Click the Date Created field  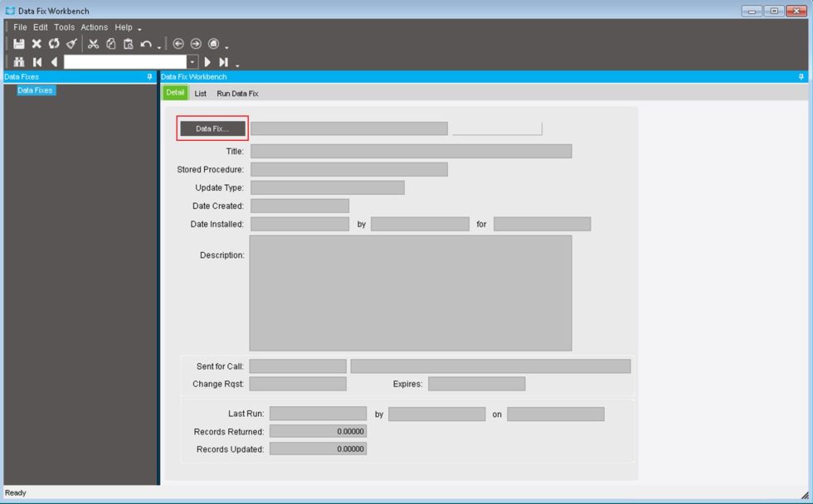tap(299, 206)
